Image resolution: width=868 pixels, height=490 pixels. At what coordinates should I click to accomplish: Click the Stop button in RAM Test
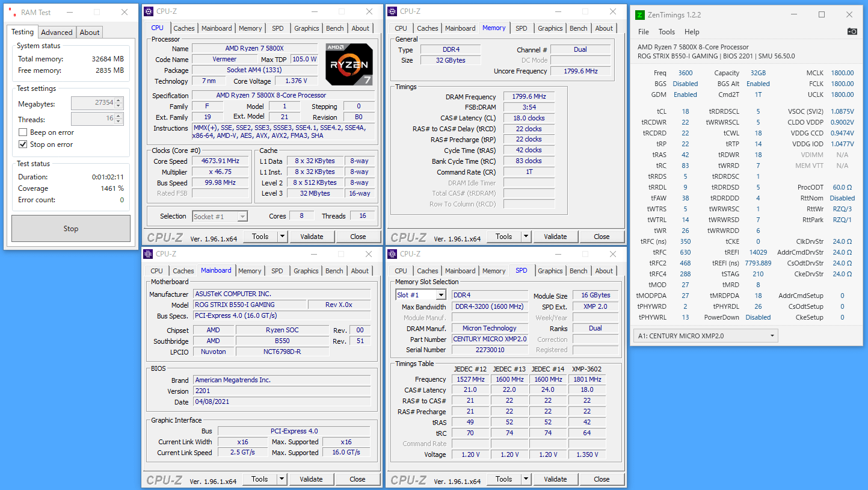(71, 229)
